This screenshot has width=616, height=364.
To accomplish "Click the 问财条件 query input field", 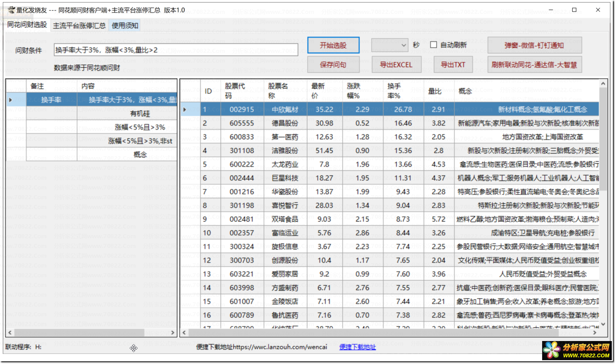I will [x=176, y=50].
